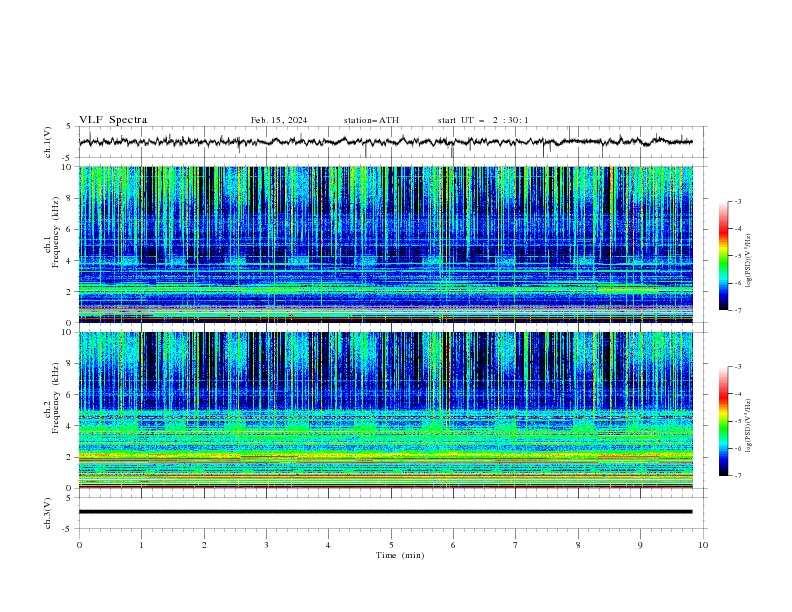Click the "Time (min)" axis label
Screen dimensions: 792x612
coord(400,555)
